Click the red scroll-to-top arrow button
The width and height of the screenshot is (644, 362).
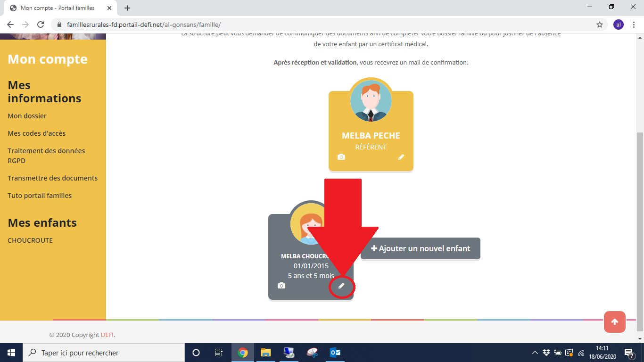pos(614,322)
